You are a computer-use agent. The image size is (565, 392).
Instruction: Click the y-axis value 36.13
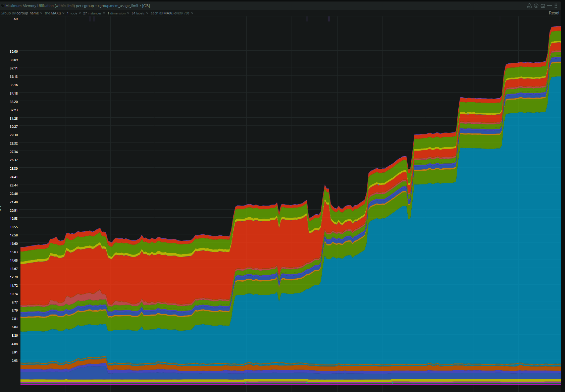14,77
